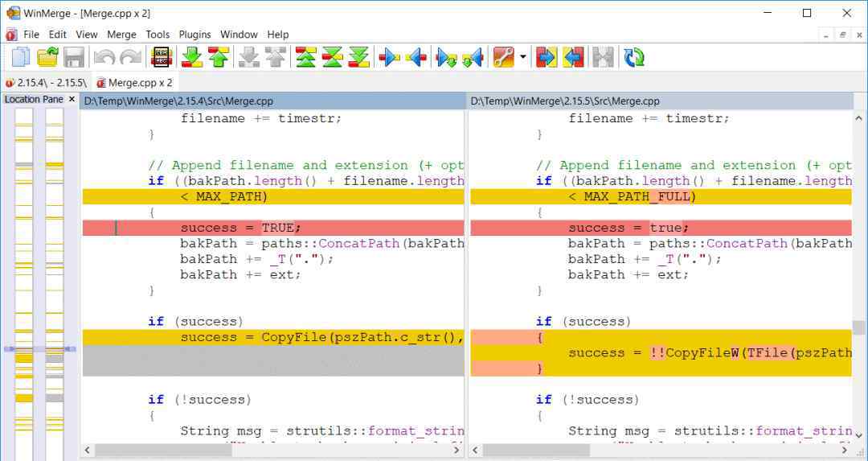Open the Help menu

point(278,35)
